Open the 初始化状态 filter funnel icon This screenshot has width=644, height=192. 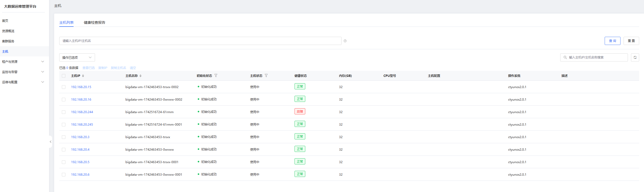(x=216, y=76)
